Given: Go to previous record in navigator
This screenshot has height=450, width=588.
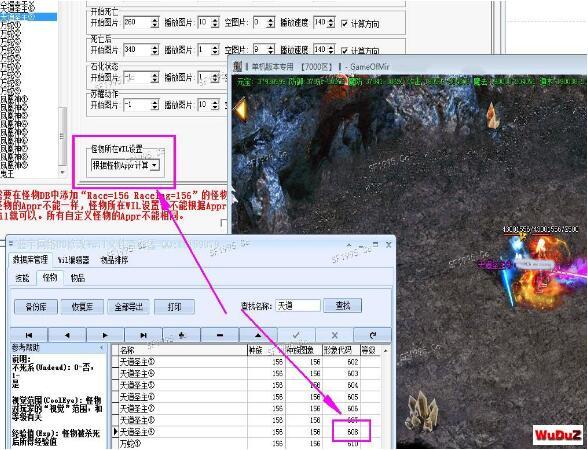Looking at the screenshot, I should [x=67, y=335].
